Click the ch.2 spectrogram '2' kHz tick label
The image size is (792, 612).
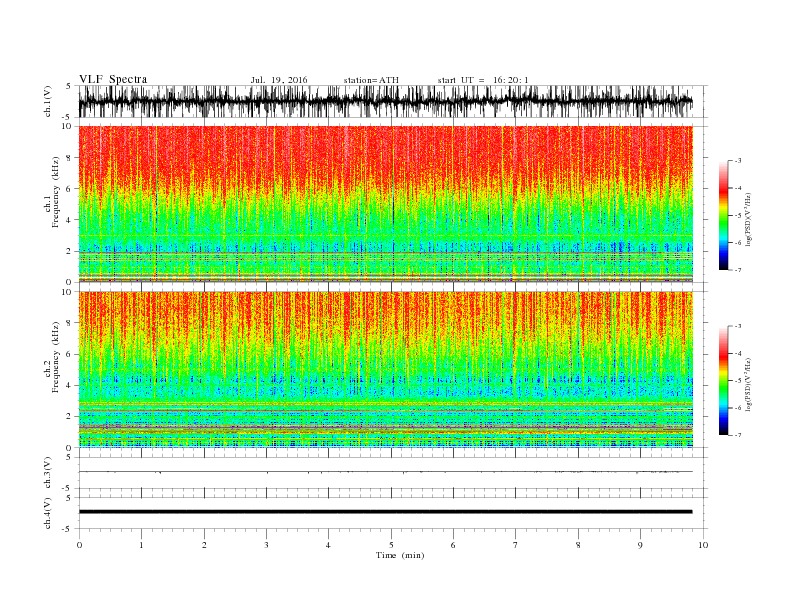[69, 417]
